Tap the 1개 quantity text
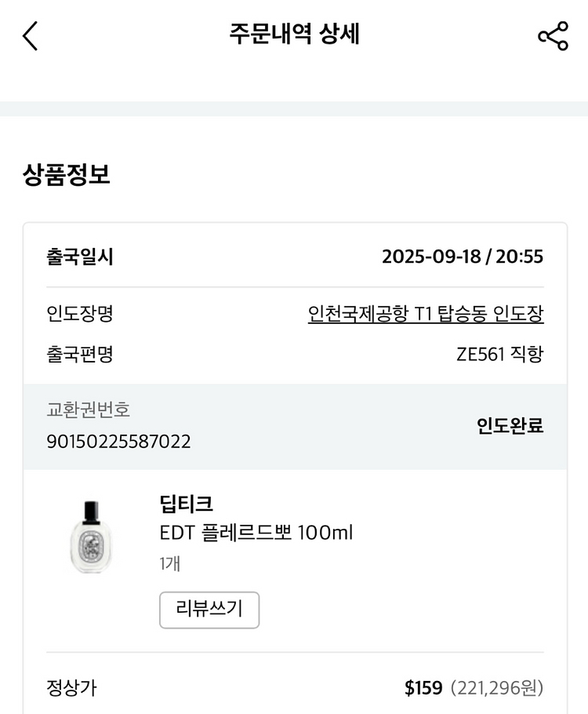588x714 pixels. pyautogui.click(x=170, y=563)
